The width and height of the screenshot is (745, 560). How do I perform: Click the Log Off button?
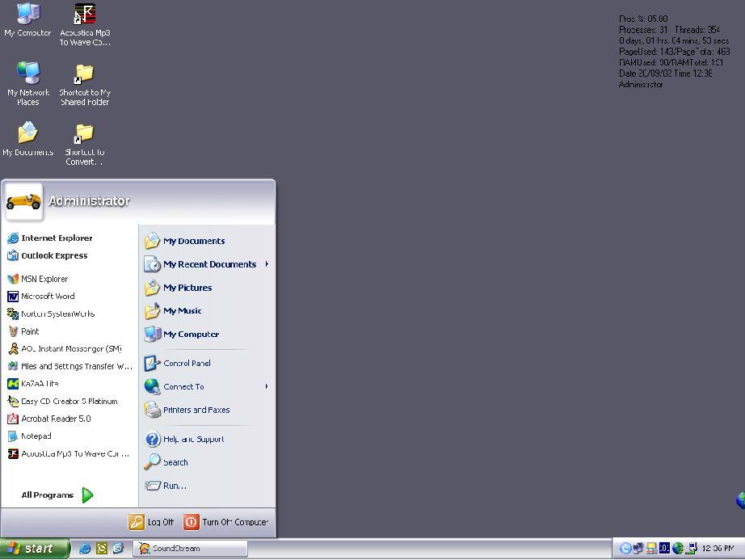[x=152, y=522]
